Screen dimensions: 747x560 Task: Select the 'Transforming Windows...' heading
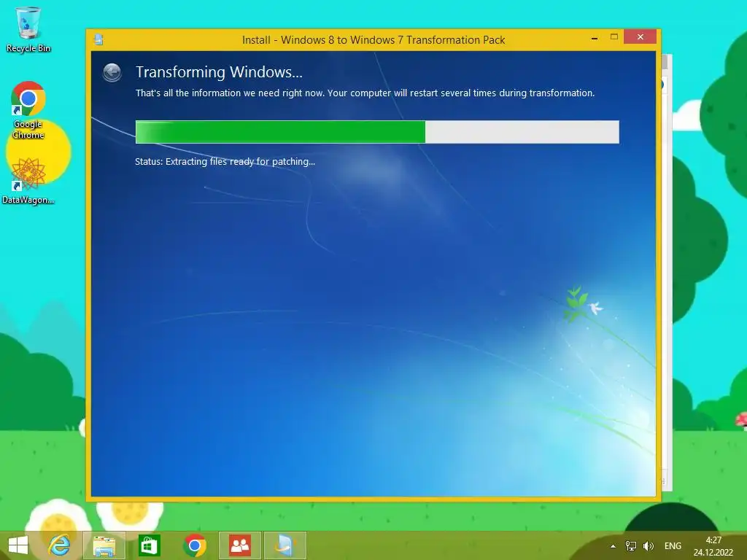219,72
